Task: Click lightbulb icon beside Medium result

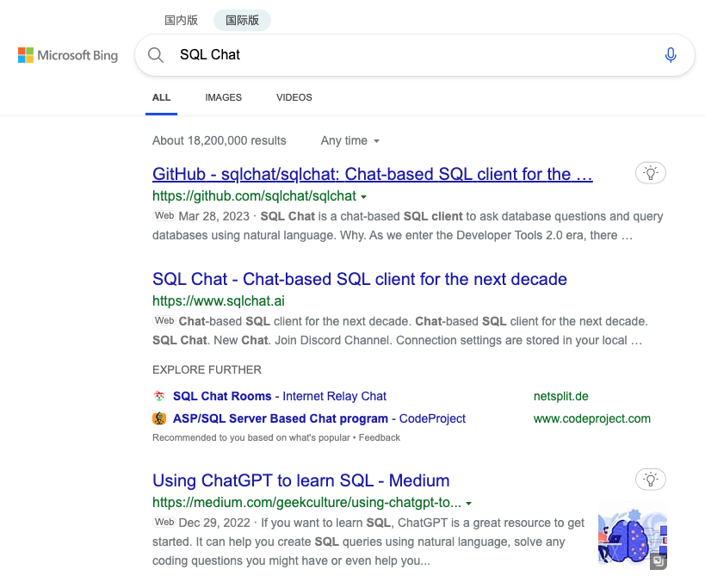Action: point(650,480)
